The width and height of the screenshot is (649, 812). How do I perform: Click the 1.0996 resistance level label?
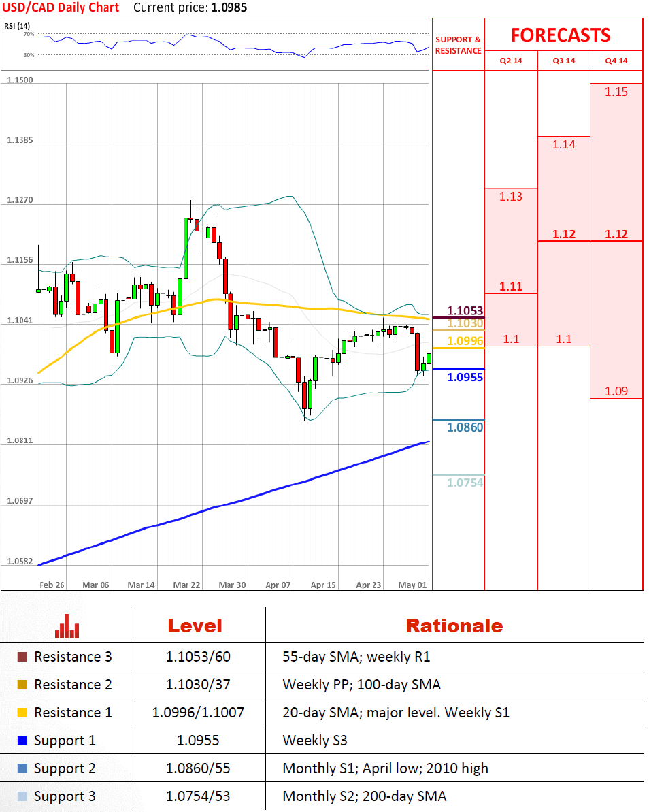click(465, 341)
